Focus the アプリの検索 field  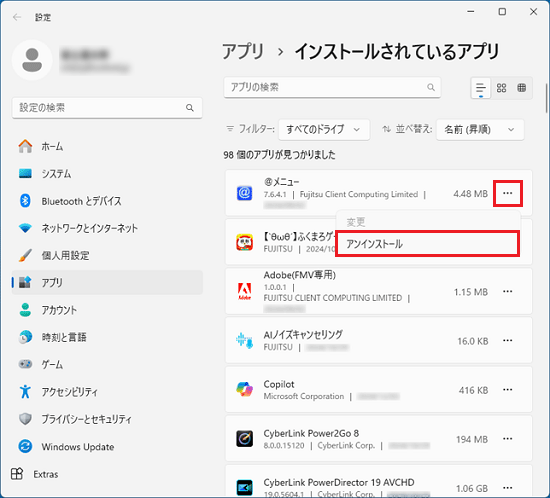tap(332, 87)
